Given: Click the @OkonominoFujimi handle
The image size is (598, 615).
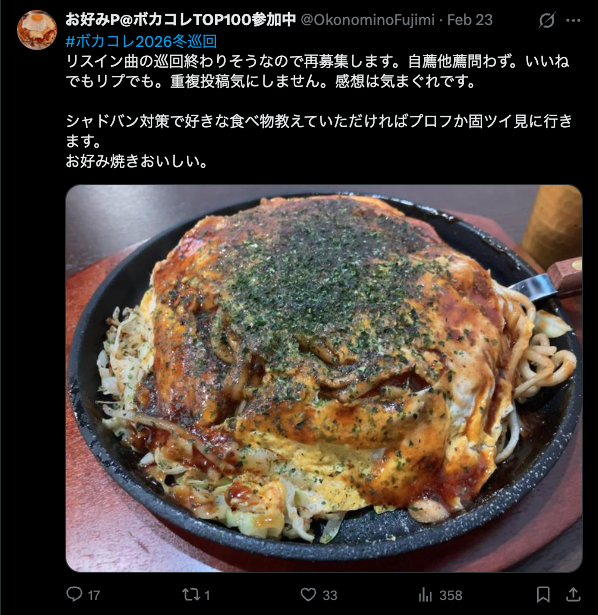Looking at the screenshot, I should [x=367, y=20].
